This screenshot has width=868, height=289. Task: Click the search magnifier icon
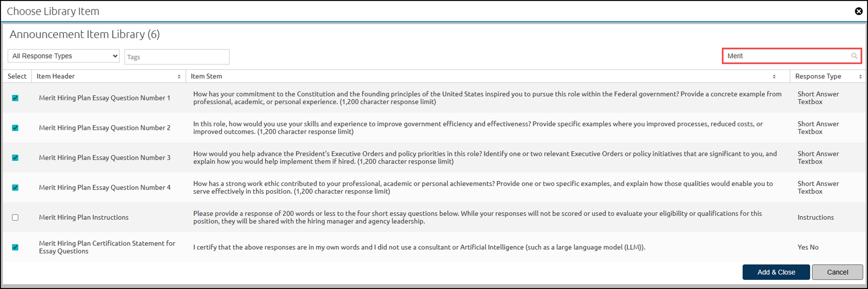coord(854,56)
